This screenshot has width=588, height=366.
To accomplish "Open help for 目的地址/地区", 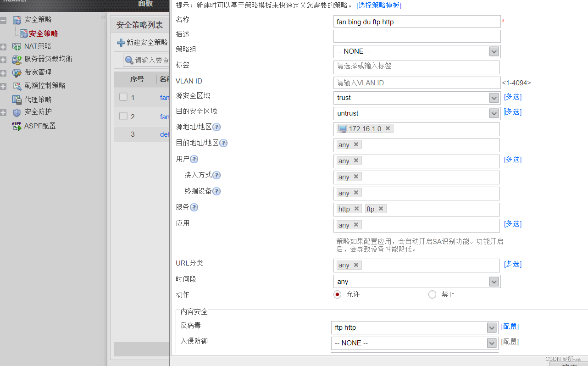I will (x=223, y=143).
